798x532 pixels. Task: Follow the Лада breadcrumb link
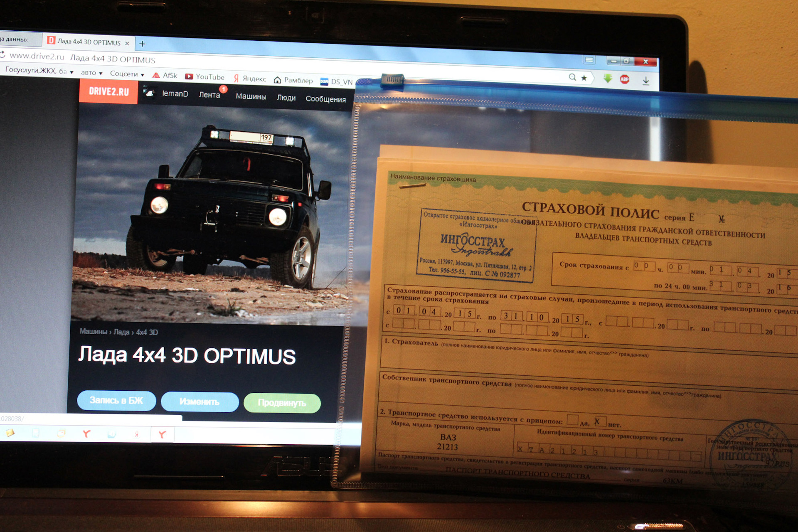tap(121, 332)
